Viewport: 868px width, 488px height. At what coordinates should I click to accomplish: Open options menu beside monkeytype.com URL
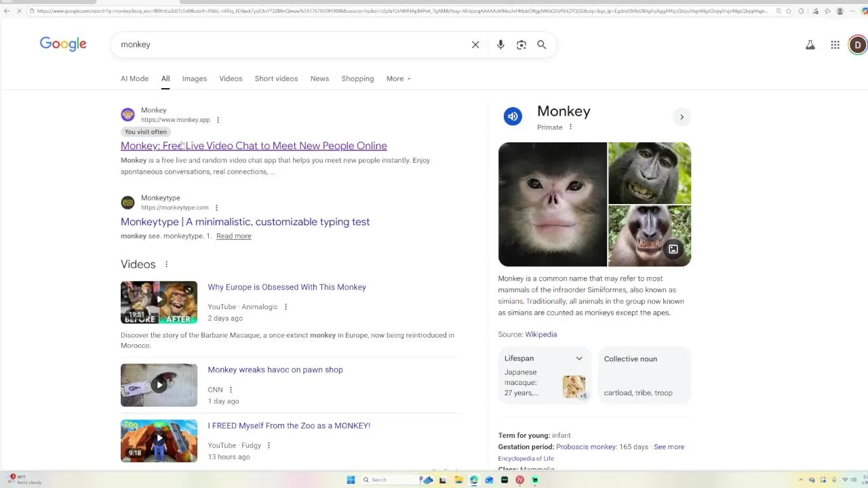pyautogui.click(x=216, y=207)
